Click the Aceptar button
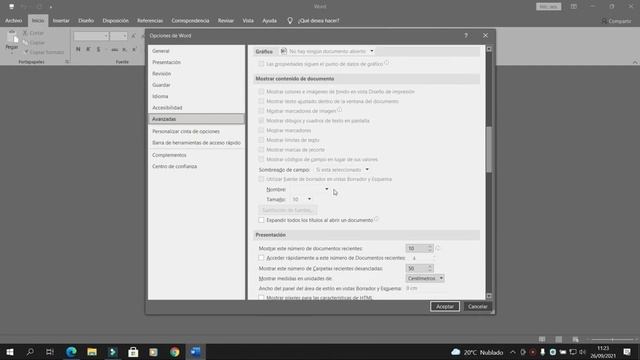Screen dimensions: 640x360 tap(445, 307)
